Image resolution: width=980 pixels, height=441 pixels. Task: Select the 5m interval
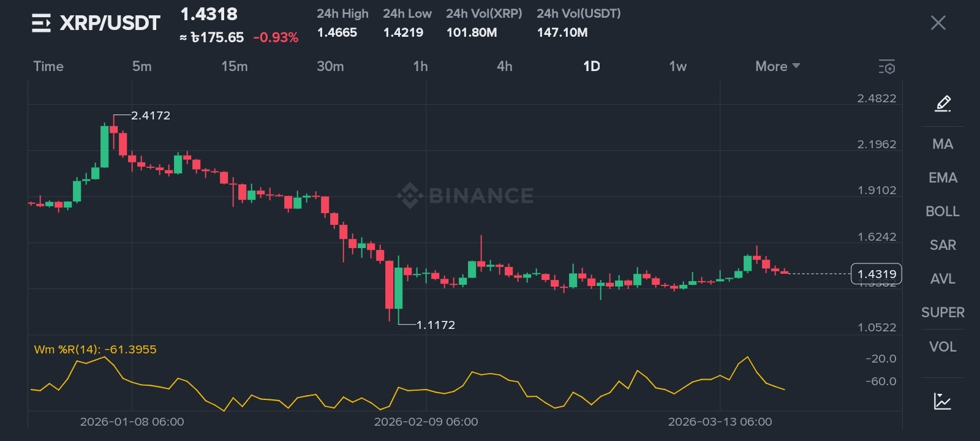point(142,66)
